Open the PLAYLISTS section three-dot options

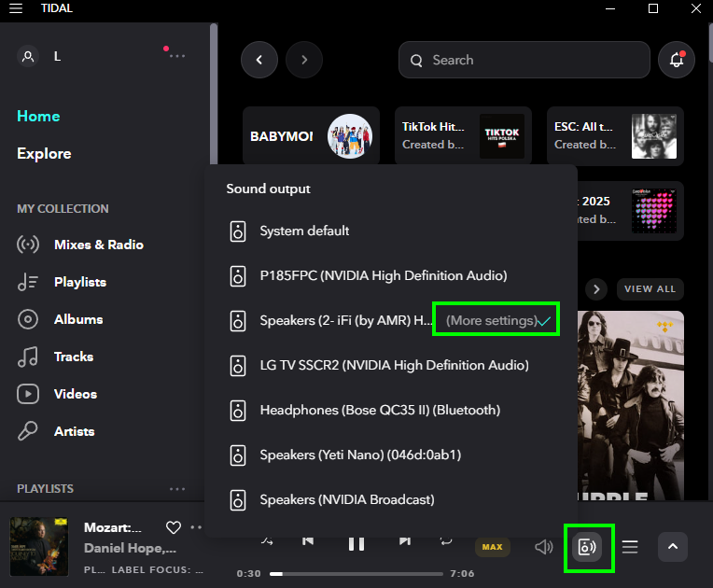(177, 489)
